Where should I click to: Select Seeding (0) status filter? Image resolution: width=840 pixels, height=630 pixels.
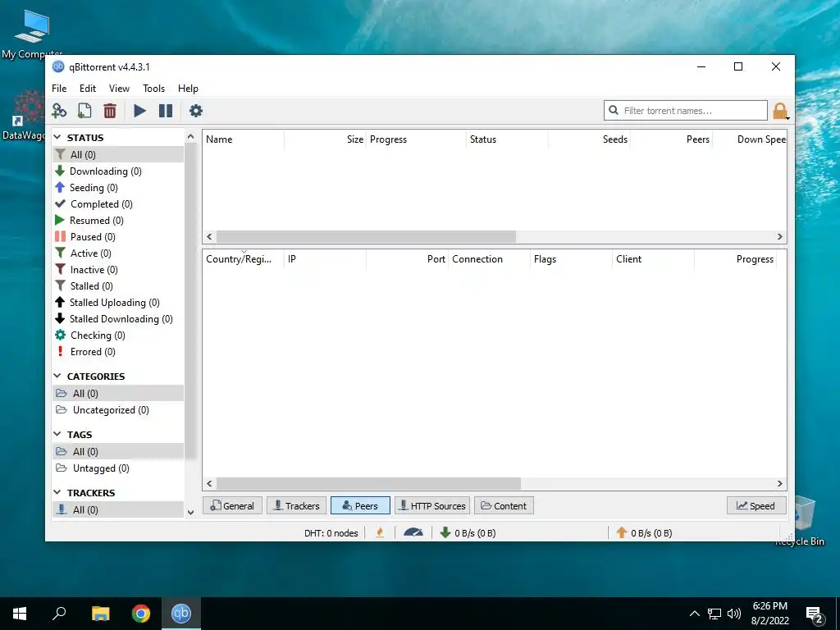[x=118, y=188]
